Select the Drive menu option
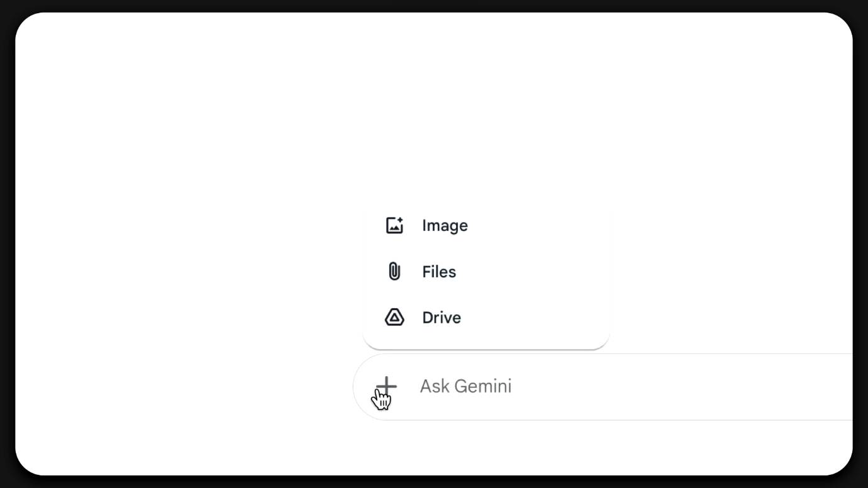This screenshot has height=488, width=868. click(x=486, y=317)
